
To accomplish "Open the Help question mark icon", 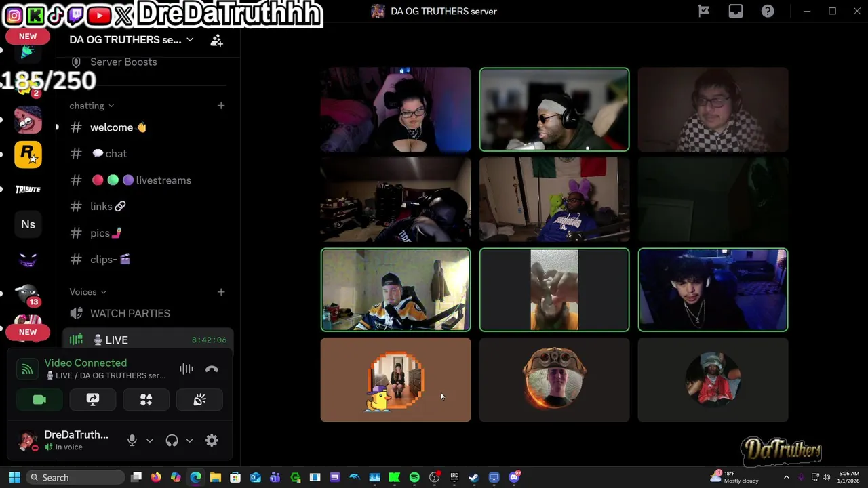I will tap(768, 11).
